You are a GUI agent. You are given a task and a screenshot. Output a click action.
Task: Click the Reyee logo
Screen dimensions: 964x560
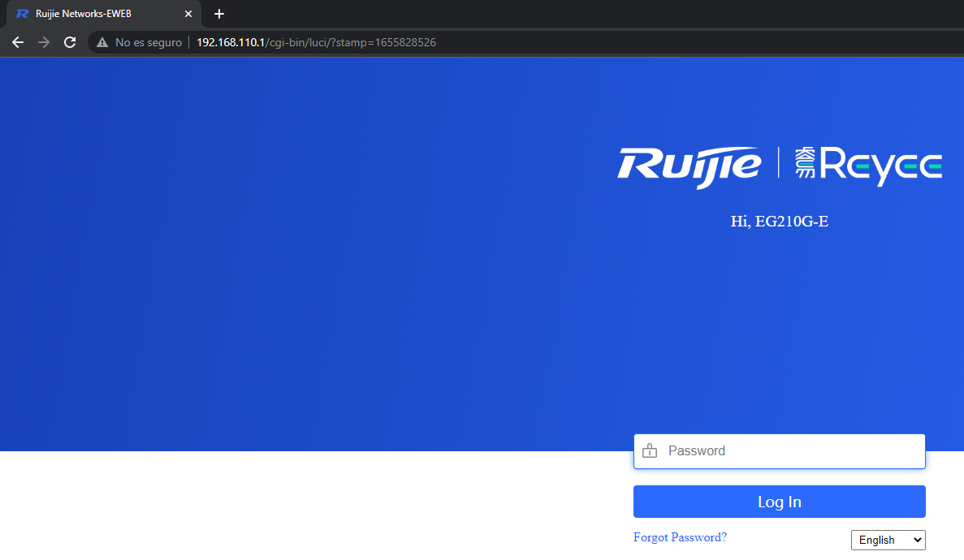point(868,166)
